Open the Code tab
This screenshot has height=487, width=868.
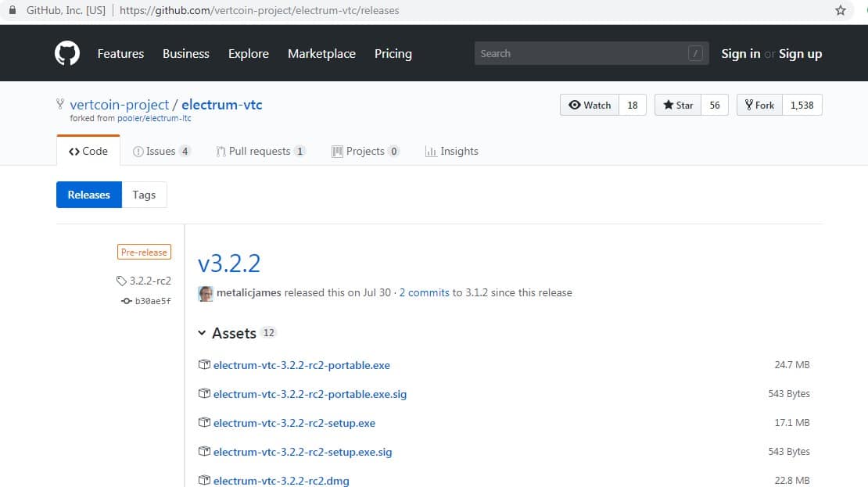click(x=88, y=151)
